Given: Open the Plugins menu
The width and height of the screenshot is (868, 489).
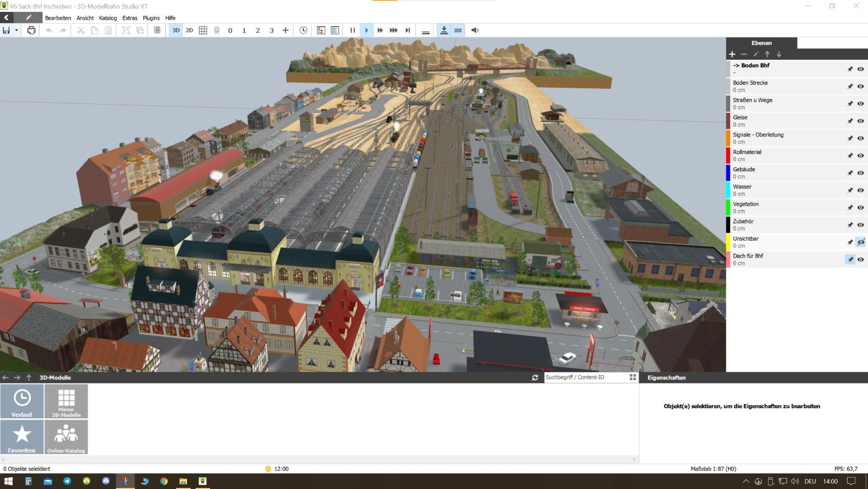Looking at the screenshot, I should click(x=151, y=18).
